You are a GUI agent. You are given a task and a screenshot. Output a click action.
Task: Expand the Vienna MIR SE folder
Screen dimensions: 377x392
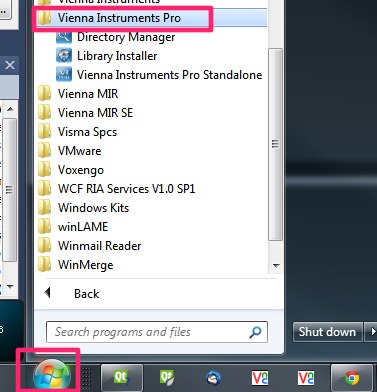click(85, 113)
